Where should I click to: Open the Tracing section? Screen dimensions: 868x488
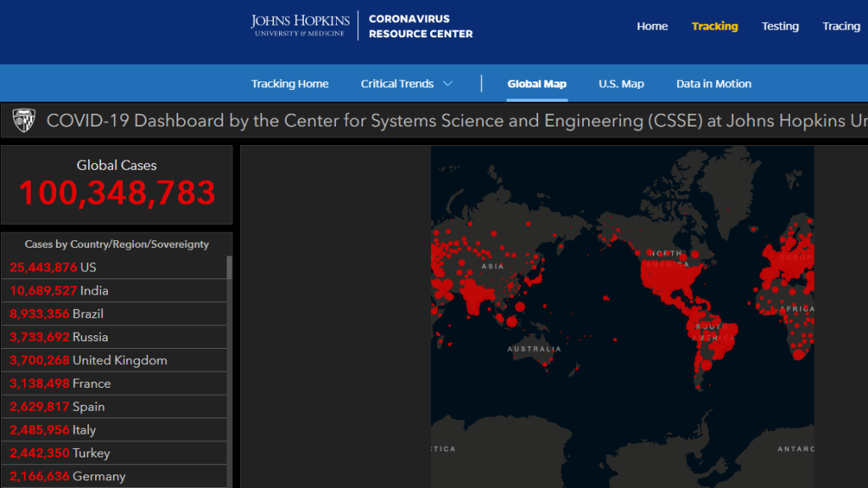pos(841,26)
